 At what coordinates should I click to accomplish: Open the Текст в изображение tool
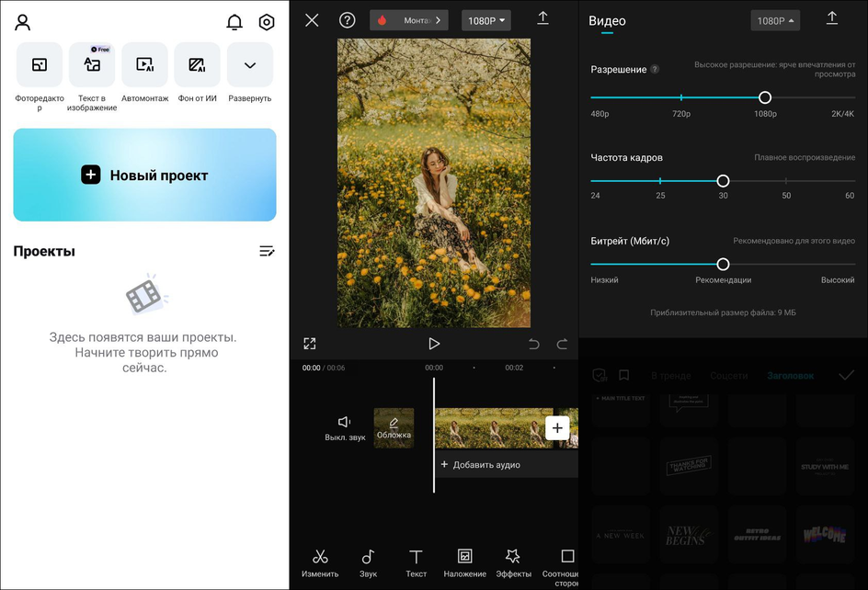click(92, 65)
